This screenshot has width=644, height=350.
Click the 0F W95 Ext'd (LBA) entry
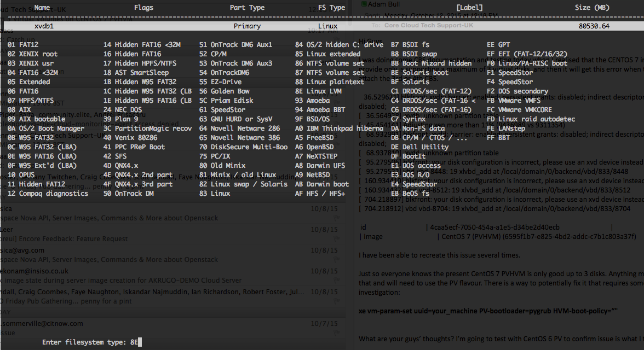tap(42, 166)
